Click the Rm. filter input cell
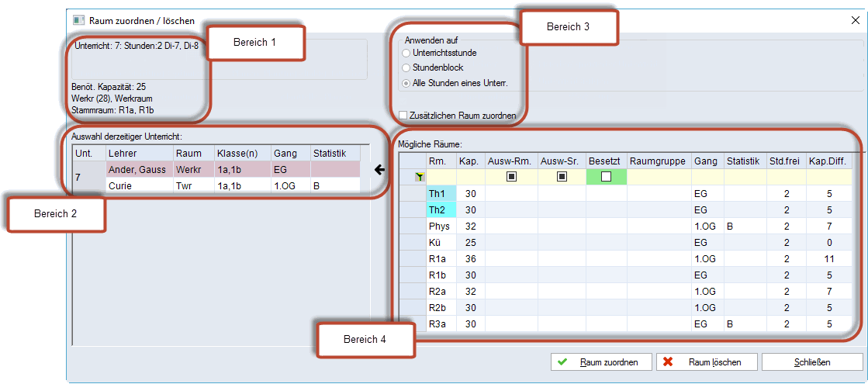This screenshot has width=868, height=384. (x=440, y=177)
